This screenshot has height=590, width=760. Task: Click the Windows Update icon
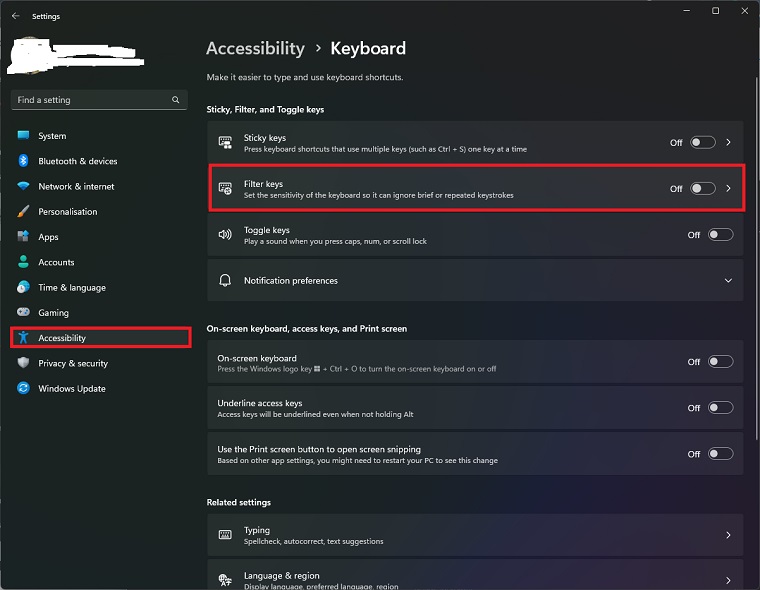click(x=23, y=388)
